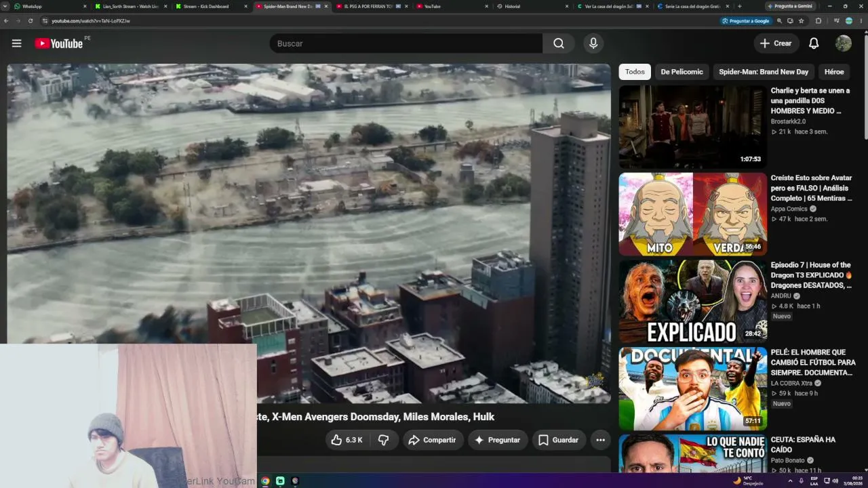This screenshot has width=868, height=488.
Task: Open the taskbar volume control
Action: tap(835, 481)
